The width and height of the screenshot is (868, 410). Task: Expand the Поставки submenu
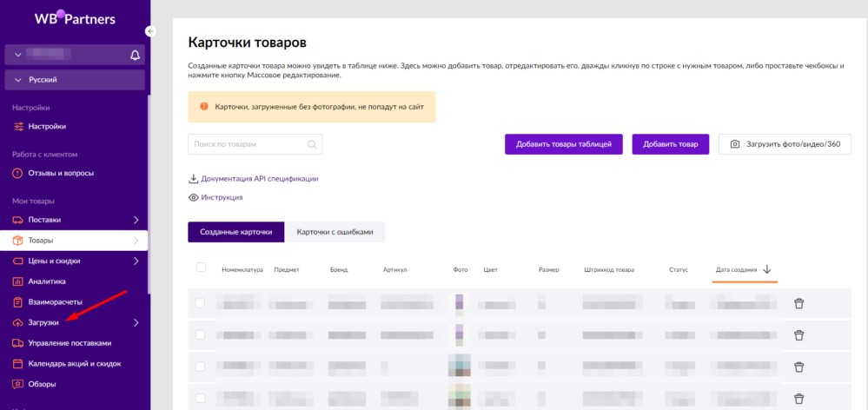(x=136, y=220)
